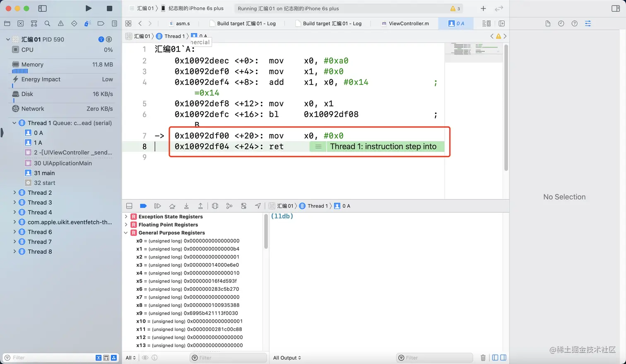The width and height of the screenshot is (626, 364).
Task: Open the Symbol navigator
Action: (x=34, y=24)
